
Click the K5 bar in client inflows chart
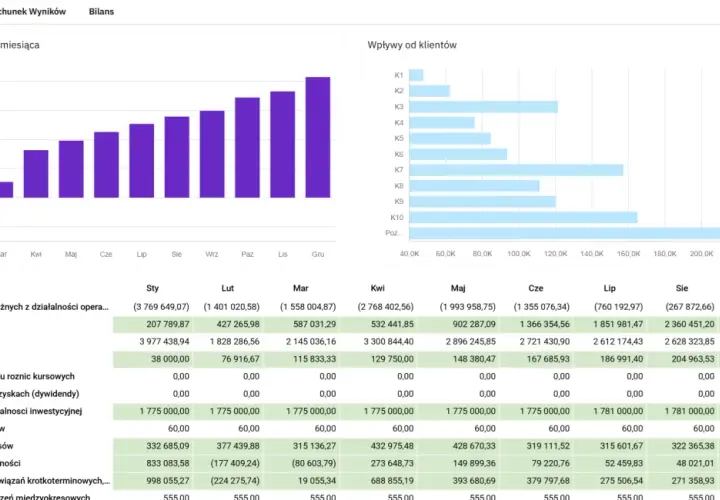tap(450, 138)
